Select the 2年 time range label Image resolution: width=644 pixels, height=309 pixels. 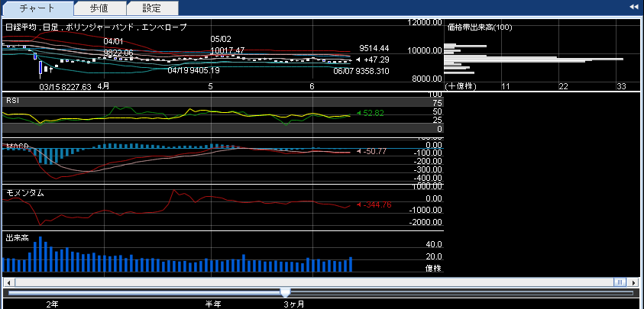(52, 304)
